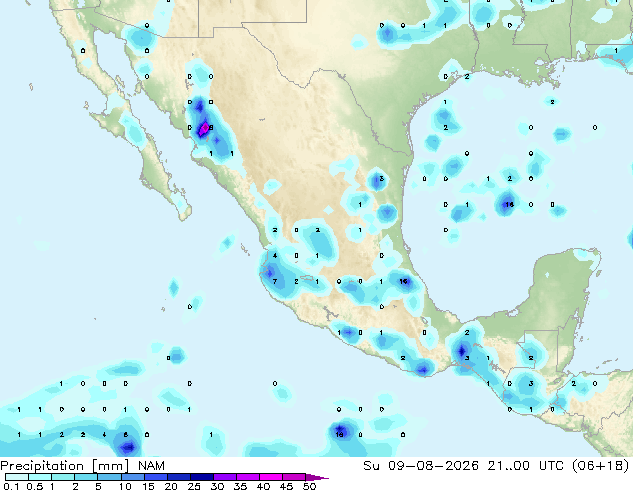Click the magenta precipitation core in northwest Mexico
The width and height of the screenshot is (634, 490).
[x=205, y=128]
